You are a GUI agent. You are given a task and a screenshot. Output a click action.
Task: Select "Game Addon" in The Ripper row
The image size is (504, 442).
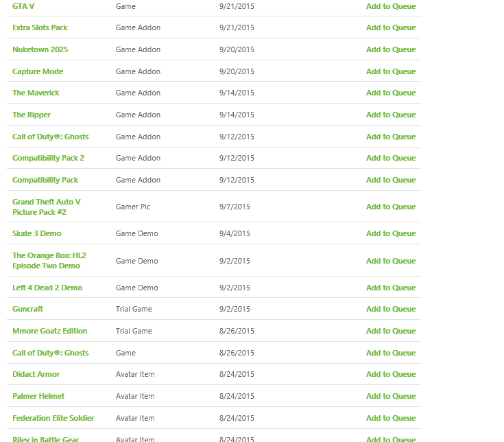coord(138,115)
